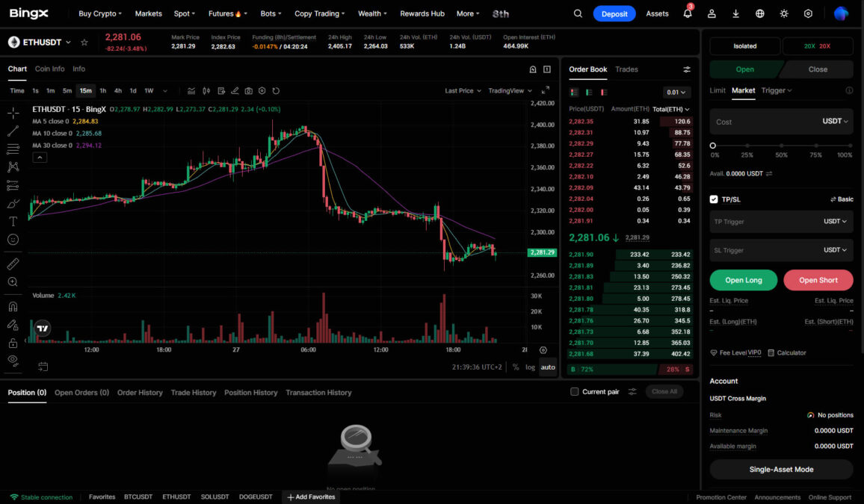The image size is (864, 504).
Task: Open the horizontal lines and Fib tools
Action: (13, 149)
